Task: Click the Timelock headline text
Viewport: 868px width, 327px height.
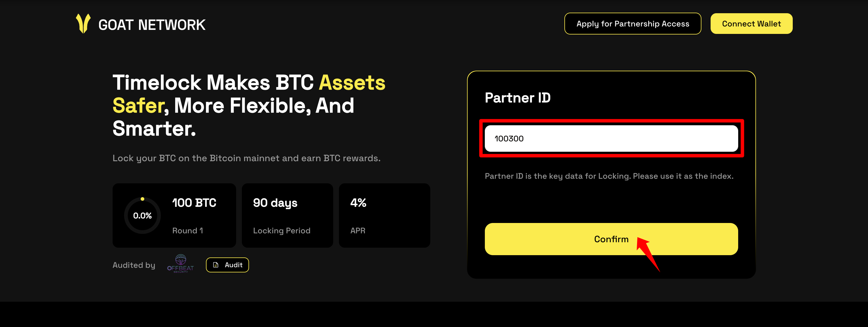Action: (249, 105)
